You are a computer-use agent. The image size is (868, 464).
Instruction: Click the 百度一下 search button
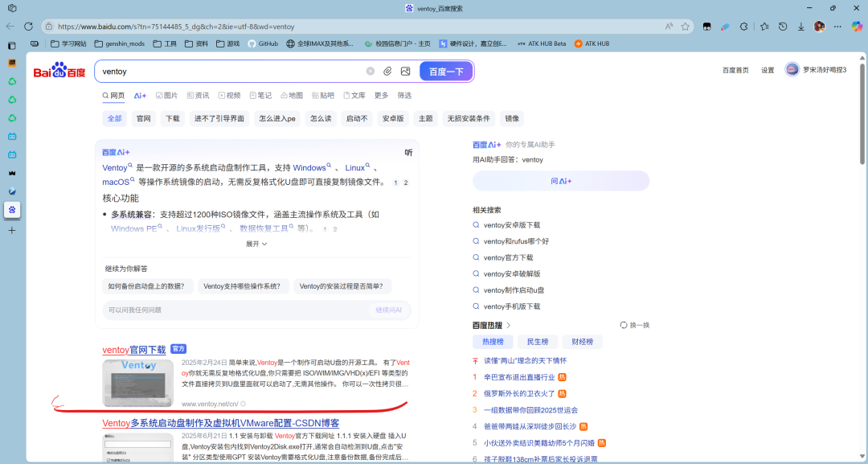(x=446, y=72)
